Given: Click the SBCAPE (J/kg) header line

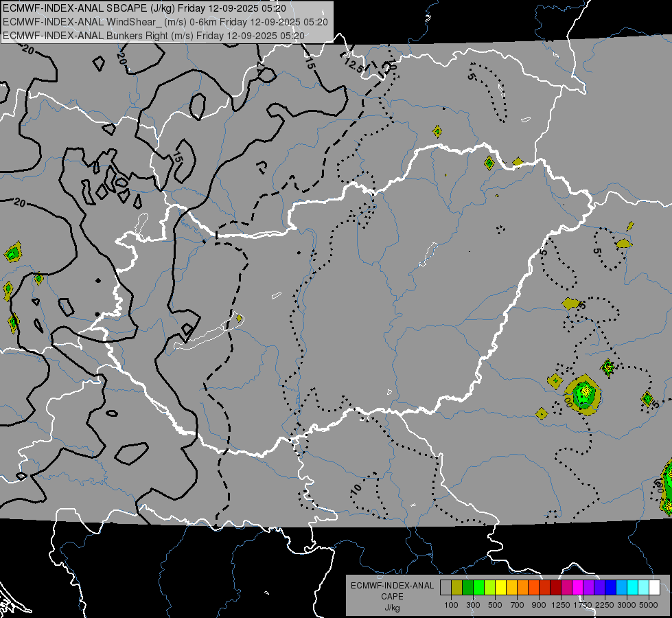Looking at the screenshot, I should coord(144,8).
